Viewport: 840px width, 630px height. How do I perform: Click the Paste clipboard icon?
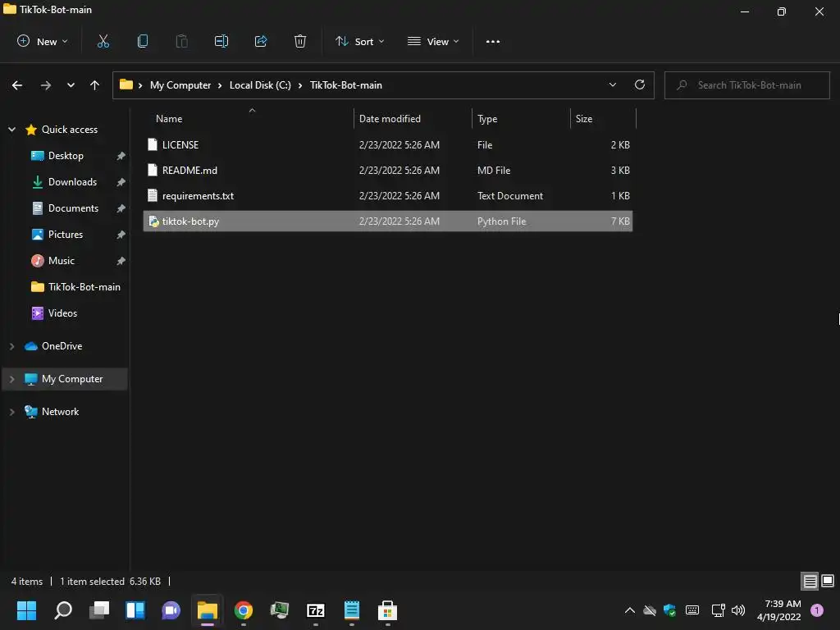click(181, 41)
